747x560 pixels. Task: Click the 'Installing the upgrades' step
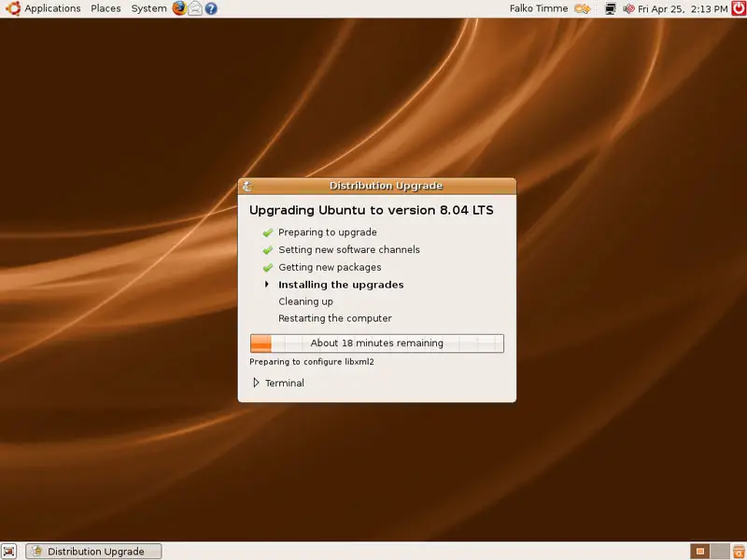tap(341, 285)
